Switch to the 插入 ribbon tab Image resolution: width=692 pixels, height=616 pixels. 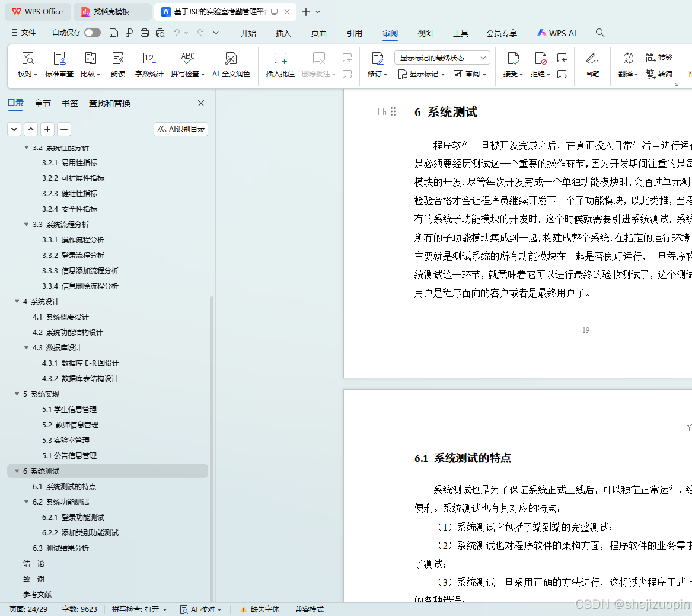[283, 33]
